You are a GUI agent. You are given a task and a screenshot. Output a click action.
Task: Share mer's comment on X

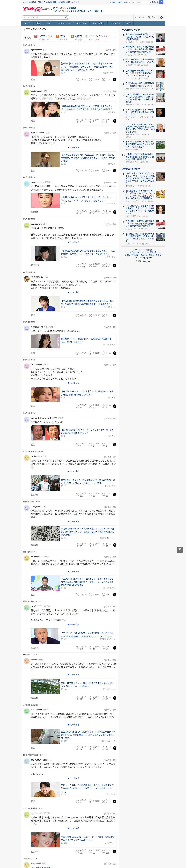click(115, 212)
